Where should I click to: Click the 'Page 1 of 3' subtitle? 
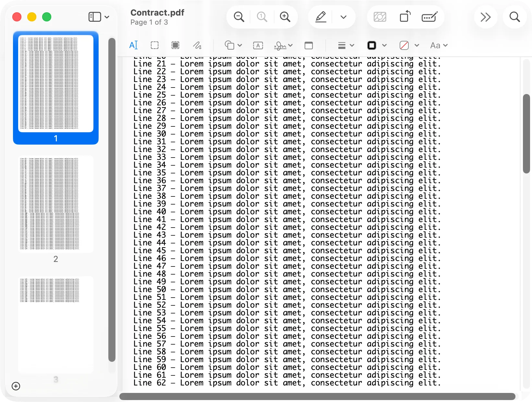(149, 22)
